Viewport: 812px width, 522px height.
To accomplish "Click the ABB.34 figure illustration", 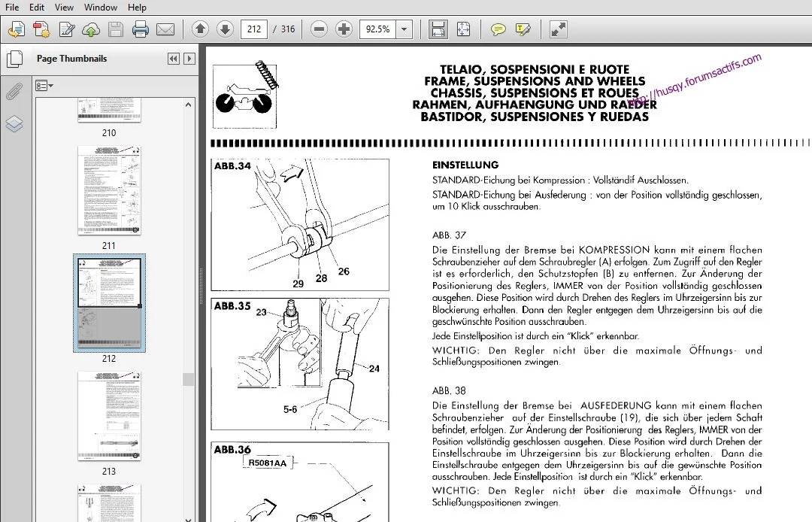I will click(300, 225).
